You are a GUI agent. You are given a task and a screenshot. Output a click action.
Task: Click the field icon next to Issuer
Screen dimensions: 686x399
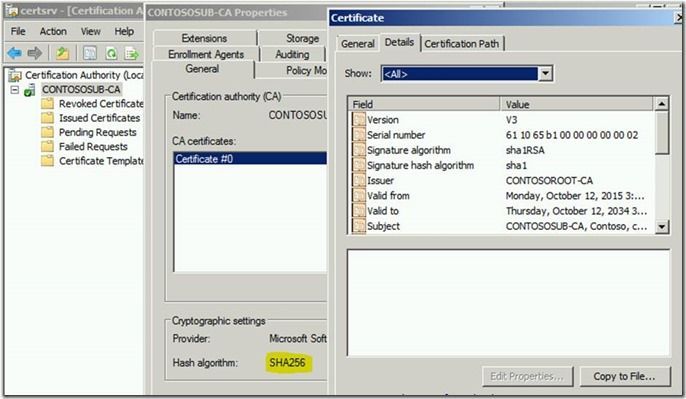coord(359,180)
